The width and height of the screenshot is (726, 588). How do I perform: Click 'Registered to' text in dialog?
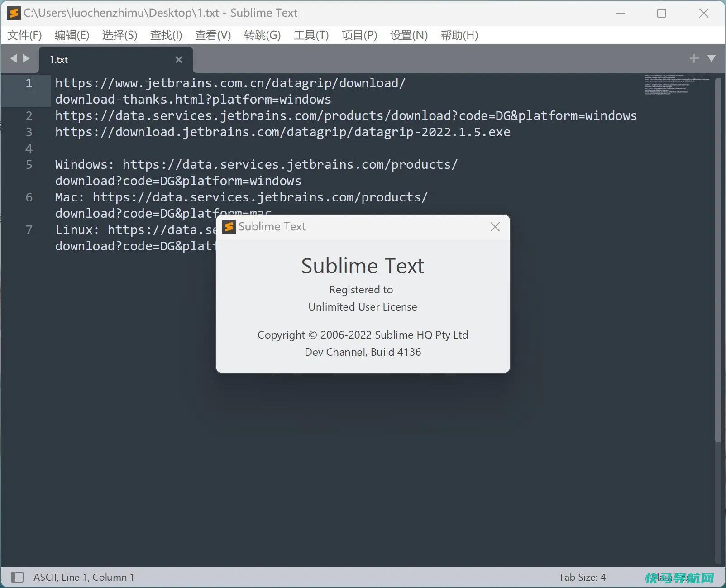361,290
